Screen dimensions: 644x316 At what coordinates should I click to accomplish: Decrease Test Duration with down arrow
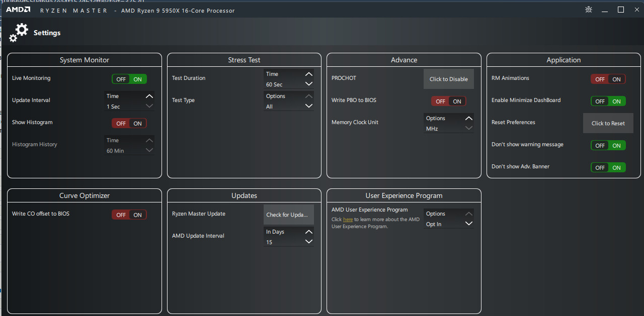point(309,84)
